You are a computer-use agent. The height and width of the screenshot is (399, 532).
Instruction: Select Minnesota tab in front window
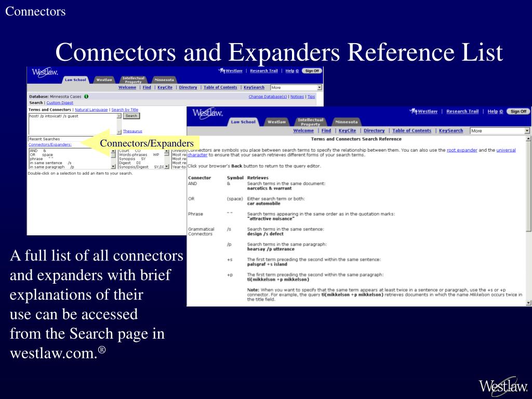tap(346, 122)
